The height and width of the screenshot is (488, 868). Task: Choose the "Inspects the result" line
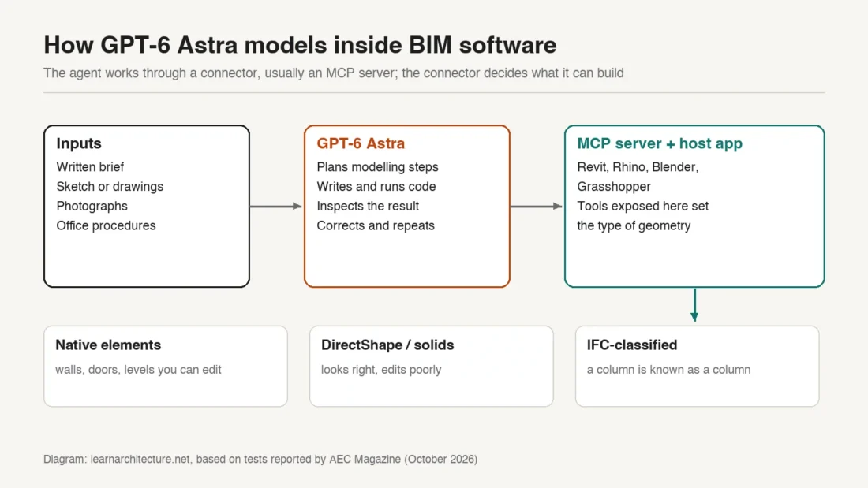[x=368, y=207]
